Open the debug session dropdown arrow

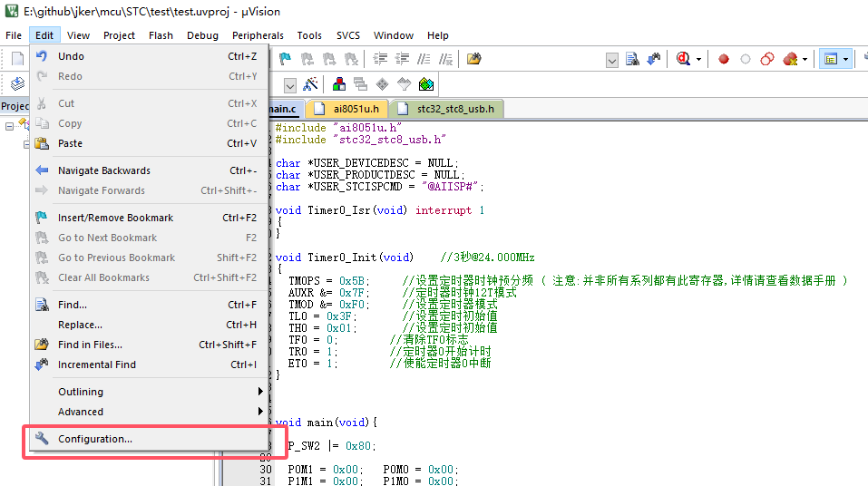698,59
